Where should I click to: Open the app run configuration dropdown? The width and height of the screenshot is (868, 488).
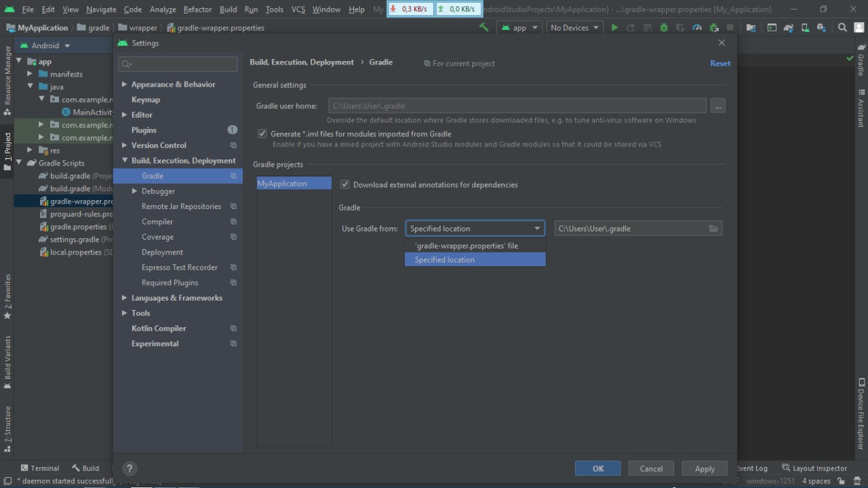(x=519, y=28)
